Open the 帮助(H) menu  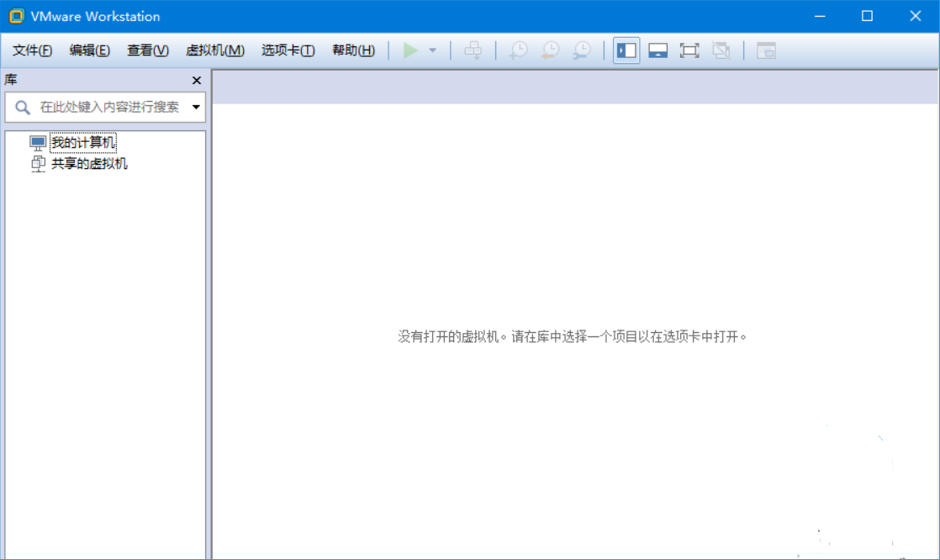tap(353, 50)
